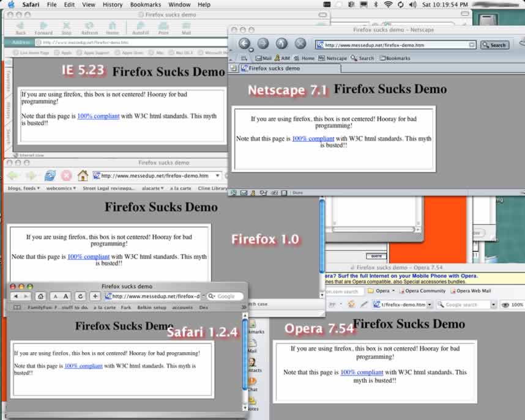Screen dimensions: 525x420
Task: Click IE Mail toolbar button
Action: coord(186,29)
